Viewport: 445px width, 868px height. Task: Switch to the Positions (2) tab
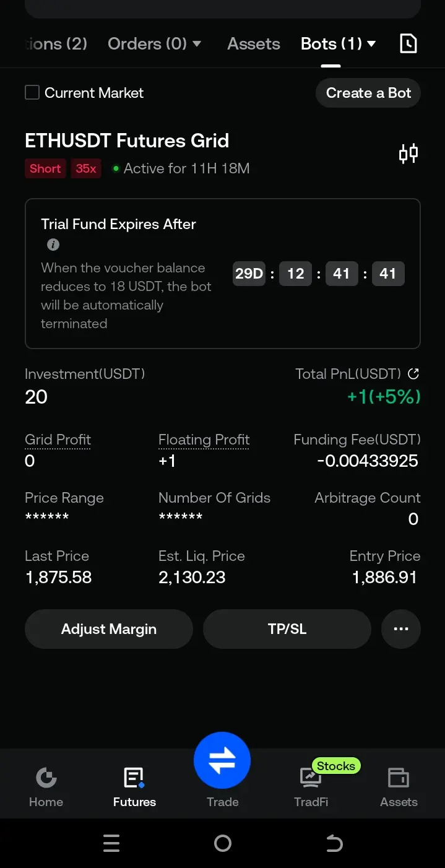point(56,44)
